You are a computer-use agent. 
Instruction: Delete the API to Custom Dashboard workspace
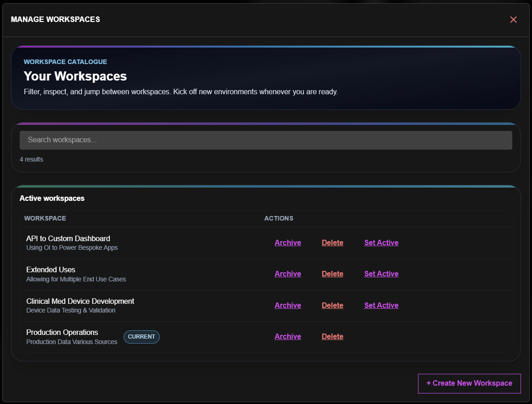pos(332,242)
